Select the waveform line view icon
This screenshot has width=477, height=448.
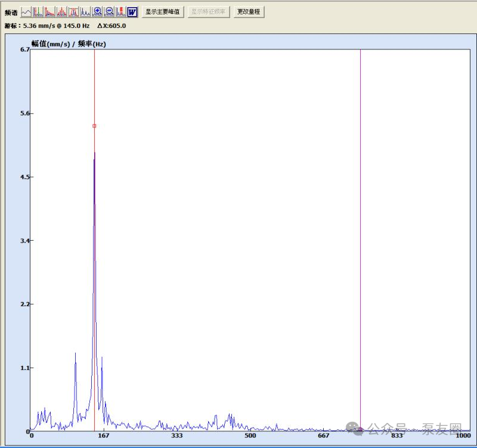click(x=26, y=12)
